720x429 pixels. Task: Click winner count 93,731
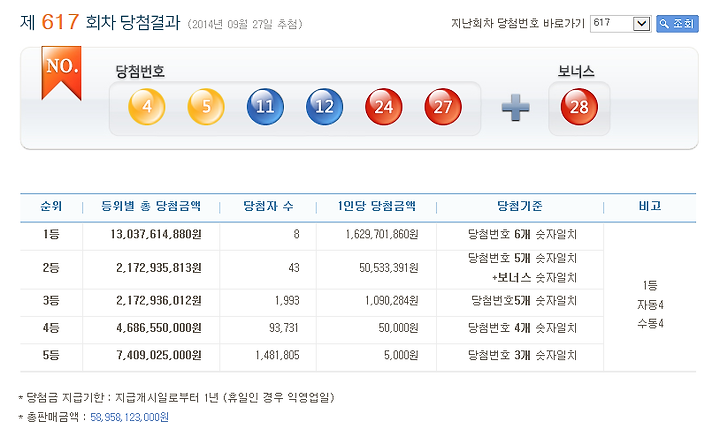(x=284, y=328)
